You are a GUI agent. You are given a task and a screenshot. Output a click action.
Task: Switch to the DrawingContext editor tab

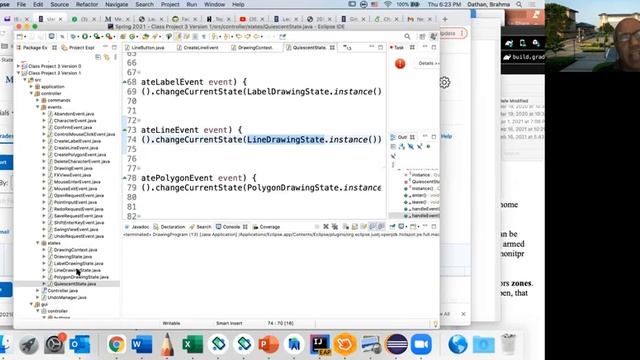(x=255, y=48)
